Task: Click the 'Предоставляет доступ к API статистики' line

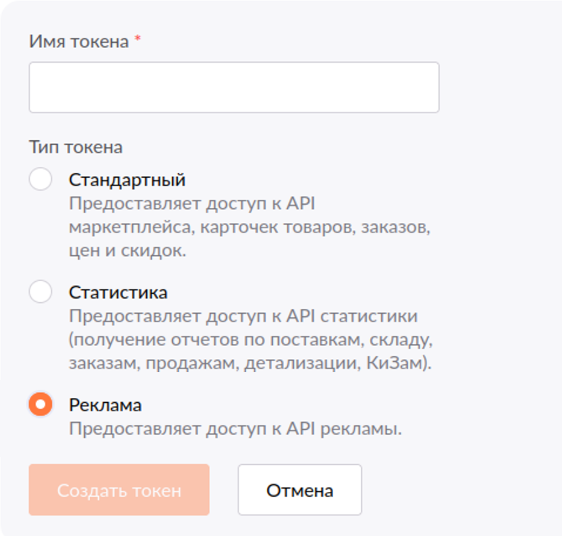Action: point(243,316)
